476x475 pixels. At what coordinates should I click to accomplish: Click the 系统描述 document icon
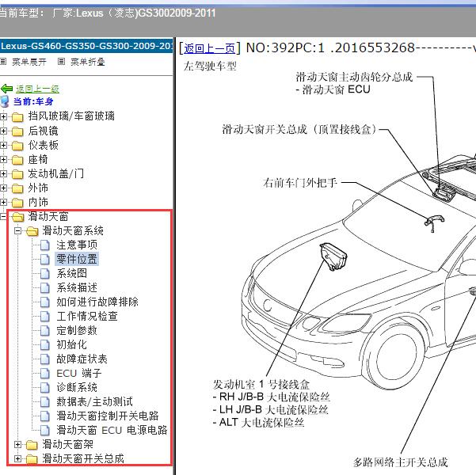point(45,287)
